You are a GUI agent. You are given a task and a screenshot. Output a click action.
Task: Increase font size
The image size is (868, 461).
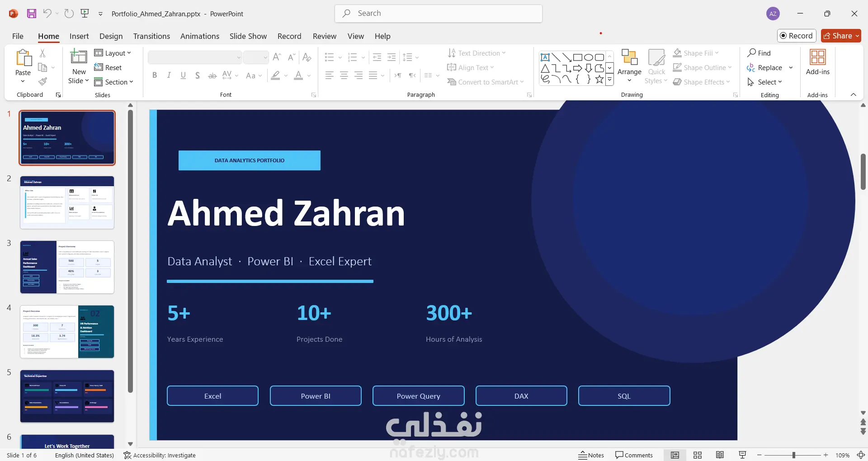pyautogui.click(x=277, y=57)
